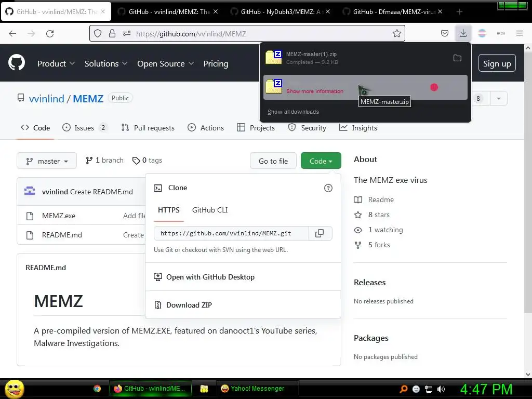
Task: Click the browser address bar URL
Action: (x=191, y=34)
